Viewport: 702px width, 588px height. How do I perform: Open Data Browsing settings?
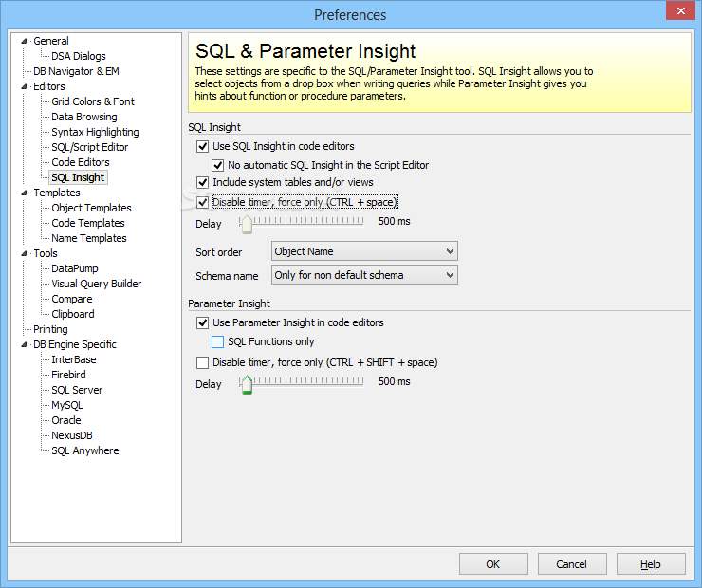[x=84, y=118]
